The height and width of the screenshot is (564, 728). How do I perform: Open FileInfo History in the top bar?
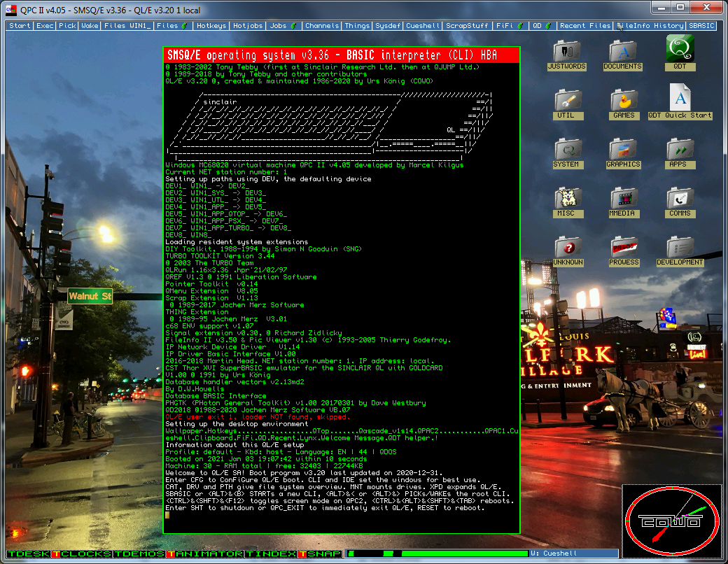point(650,26)
